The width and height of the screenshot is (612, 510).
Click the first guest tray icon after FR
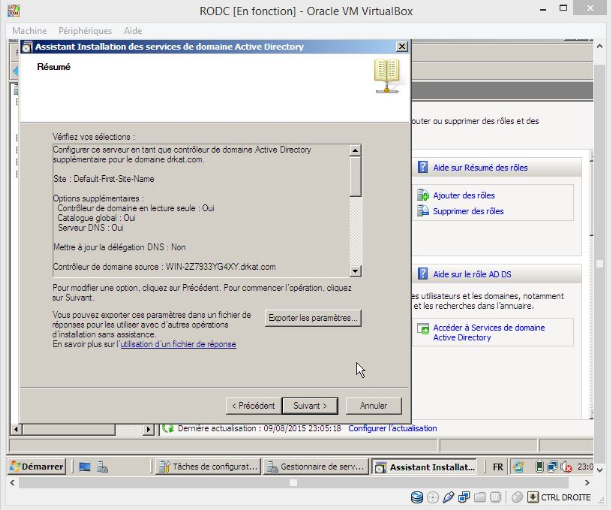(518, 467)
